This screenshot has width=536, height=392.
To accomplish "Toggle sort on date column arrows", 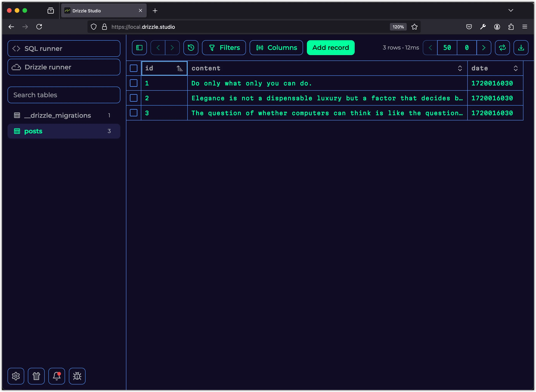I will coord(515,68).
